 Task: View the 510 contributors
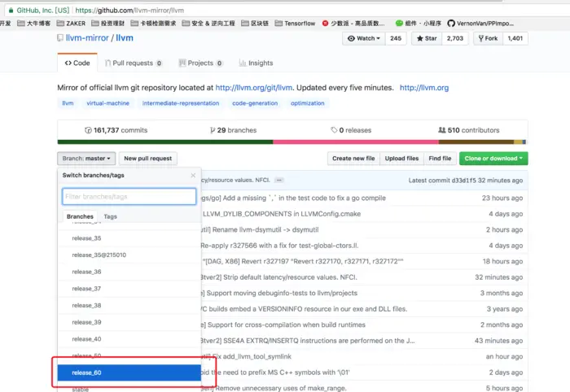point(469,130)
